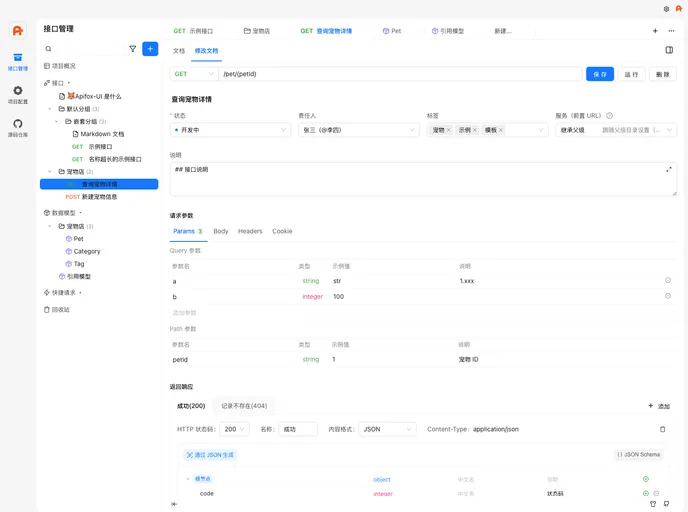Open the 责任人 dropdown showing 张三
The width and height of the screenshot is (688, 512).
pos(359,130)
